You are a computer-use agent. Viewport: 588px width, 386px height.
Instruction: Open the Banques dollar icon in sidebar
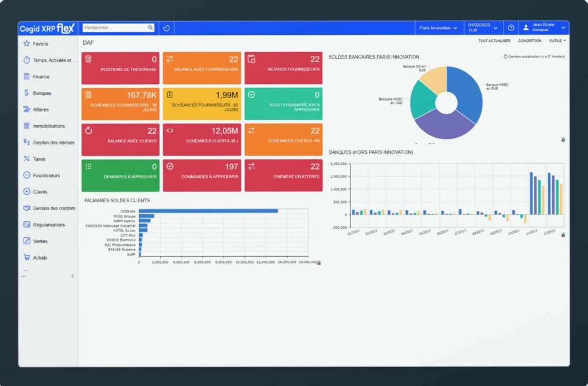26,93
